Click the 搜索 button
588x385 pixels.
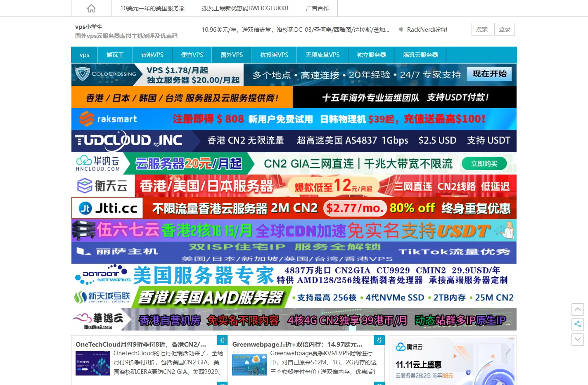coord(482,29)
